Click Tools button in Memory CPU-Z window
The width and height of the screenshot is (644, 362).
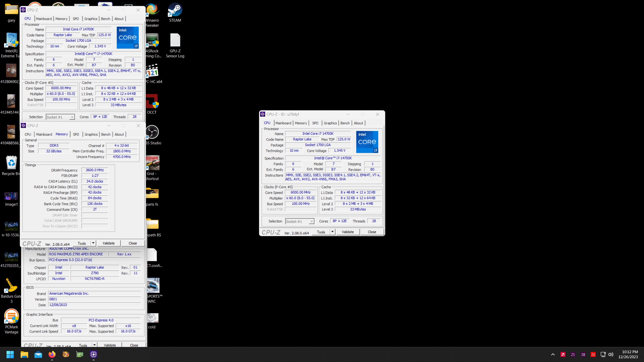pos(82,243)
